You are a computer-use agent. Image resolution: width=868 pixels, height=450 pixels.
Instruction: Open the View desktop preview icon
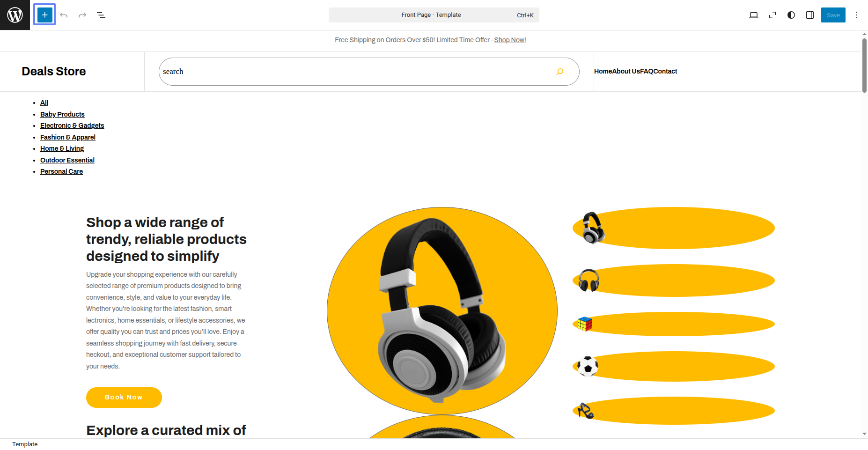(754, 15)
